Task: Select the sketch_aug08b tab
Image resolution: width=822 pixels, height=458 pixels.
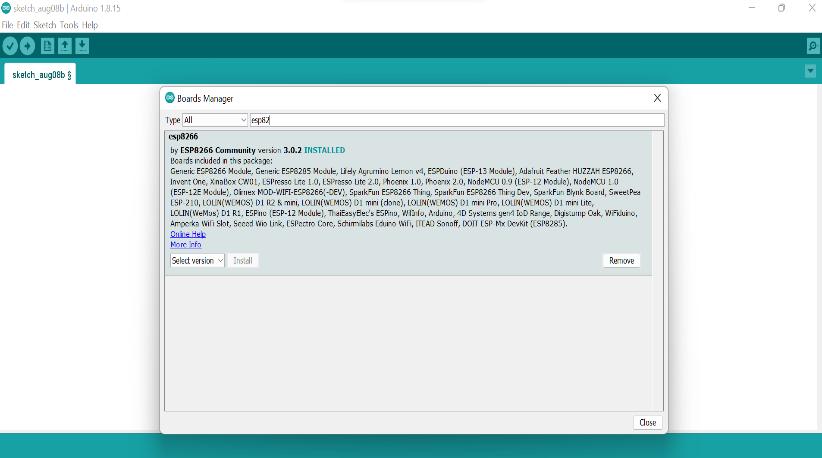Action: pyautogui.click(x=40, y=74)
